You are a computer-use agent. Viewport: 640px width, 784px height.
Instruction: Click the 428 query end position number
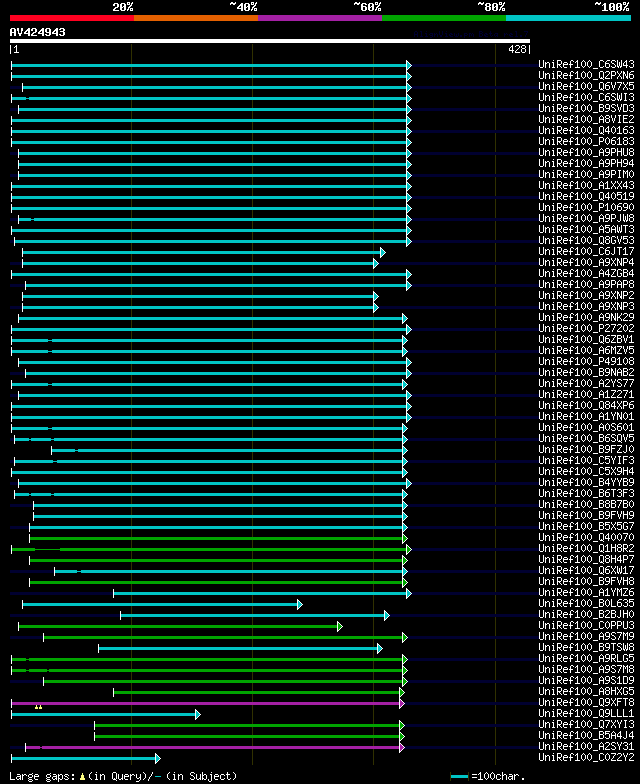pyautogui.click(x=518, y=49)
